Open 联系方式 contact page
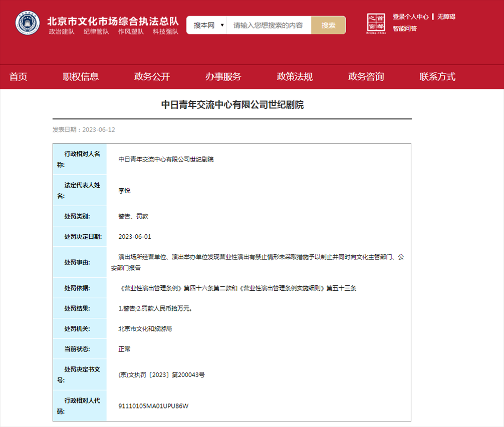504x427 pixels. pyautogui.click(x=437, y=77)
